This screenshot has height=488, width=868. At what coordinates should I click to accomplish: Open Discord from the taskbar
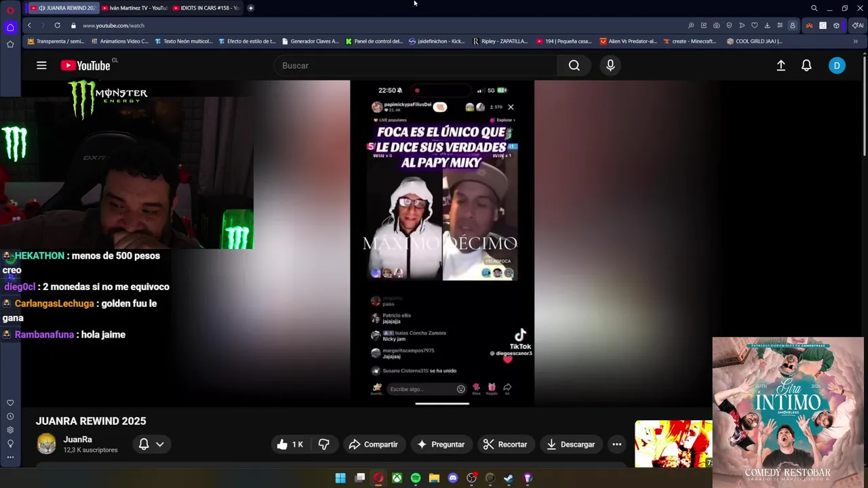[x=453, y=478]
